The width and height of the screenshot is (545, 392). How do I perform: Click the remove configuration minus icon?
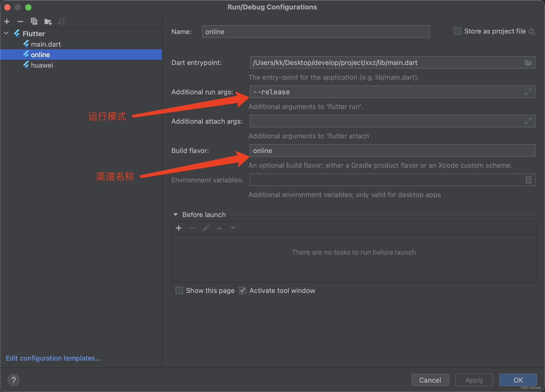click(20, 21)
